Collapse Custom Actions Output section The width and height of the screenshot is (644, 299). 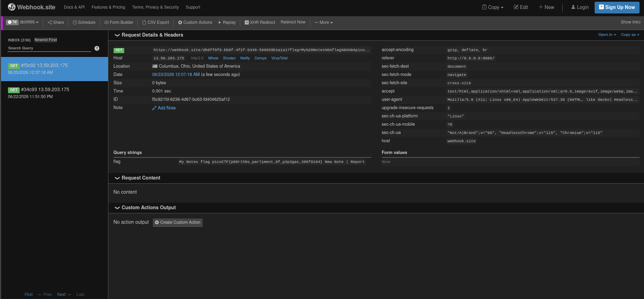(145, 208)
